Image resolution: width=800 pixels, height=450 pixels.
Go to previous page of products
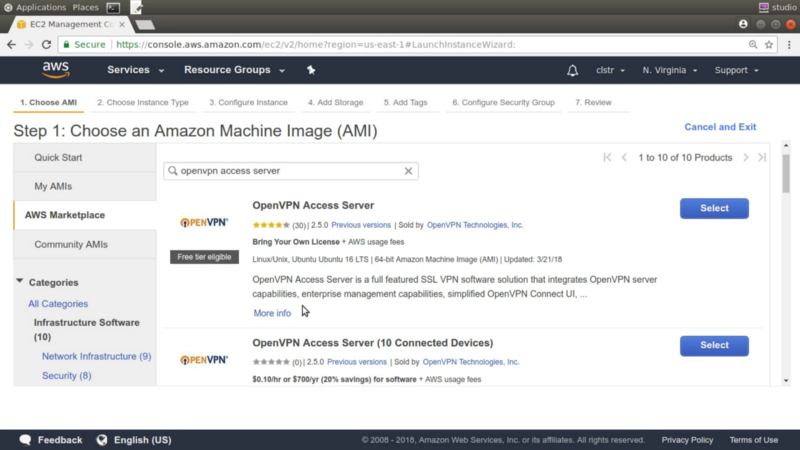624,157
